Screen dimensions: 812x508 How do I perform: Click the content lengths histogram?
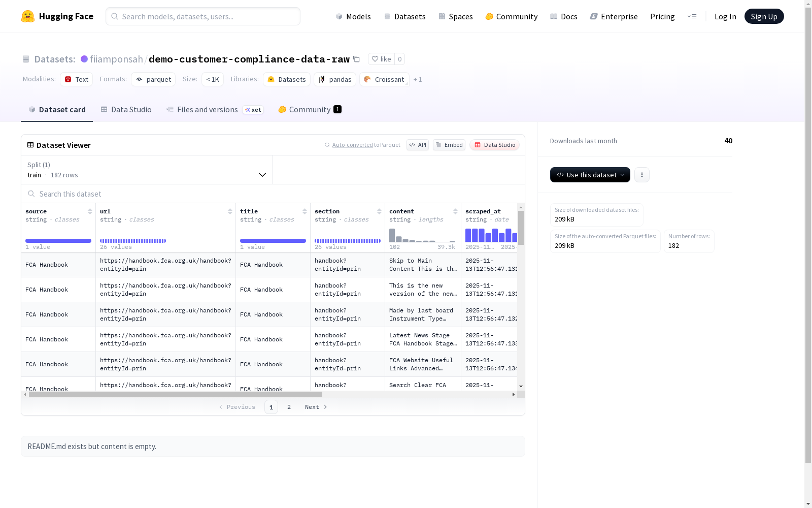tap(422, 235)
